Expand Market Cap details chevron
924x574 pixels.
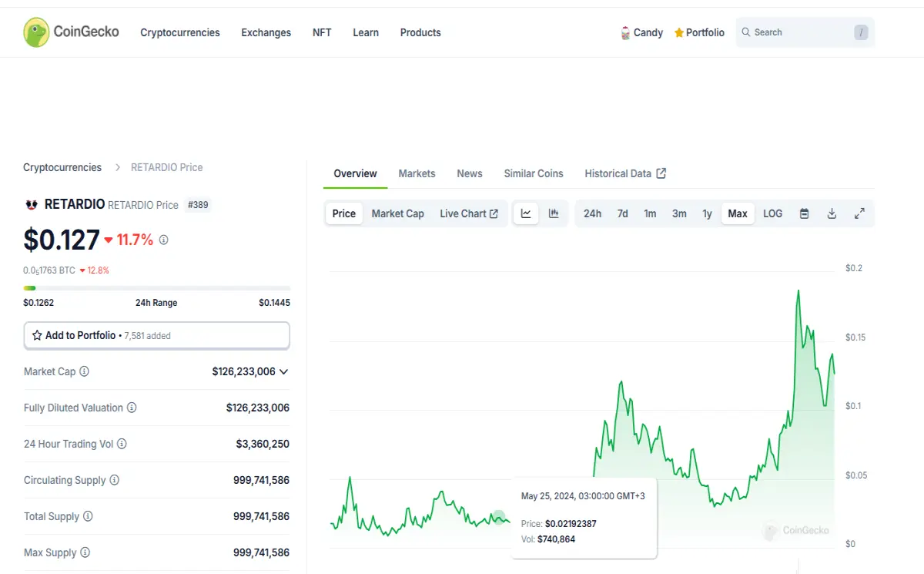283,371
